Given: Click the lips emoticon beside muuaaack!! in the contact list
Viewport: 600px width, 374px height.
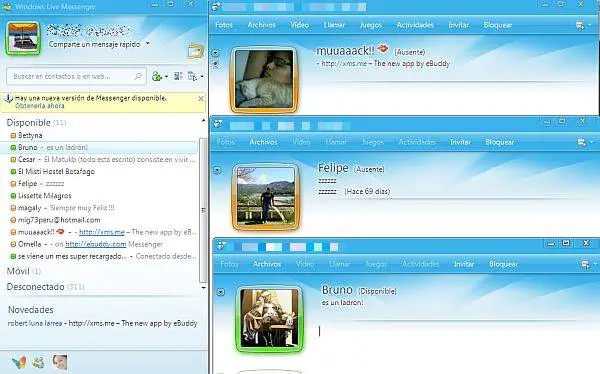Looking at the screenshot, I should tap(60, 232).
